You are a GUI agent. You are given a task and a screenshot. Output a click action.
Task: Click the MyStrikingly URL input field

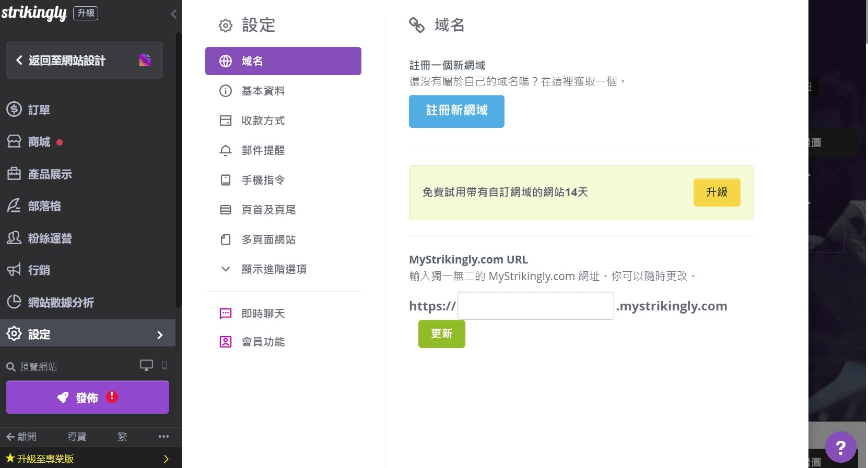(x=535, y=306)
